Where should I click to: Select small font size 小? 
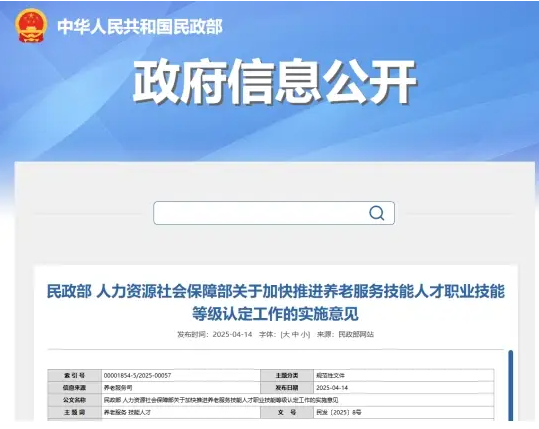(305, 334)
